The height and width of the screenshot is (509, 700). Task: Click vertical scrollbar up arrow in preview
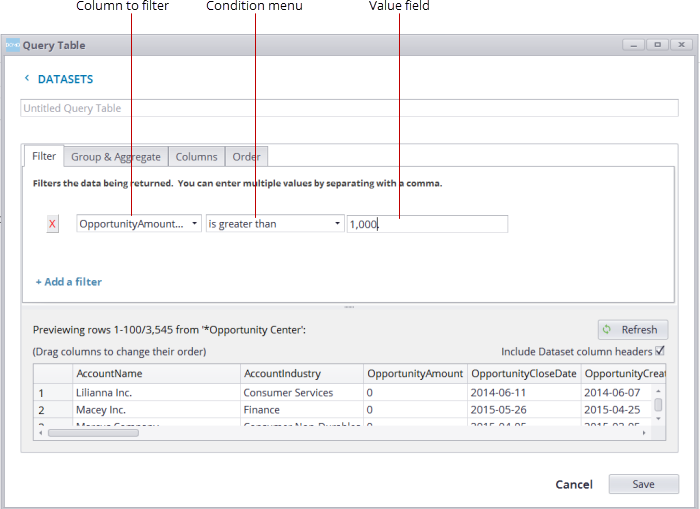[x=658, y=391]
